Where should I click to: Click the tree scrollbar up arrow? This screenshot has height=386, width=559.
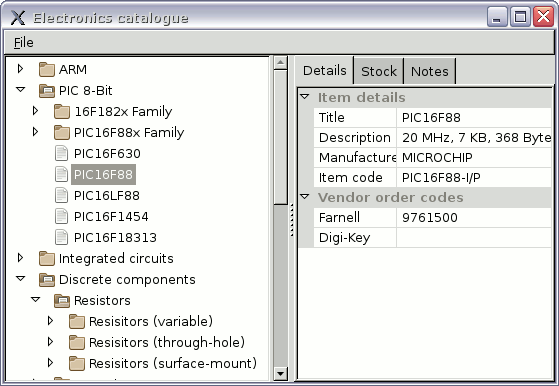pos(281,63)
